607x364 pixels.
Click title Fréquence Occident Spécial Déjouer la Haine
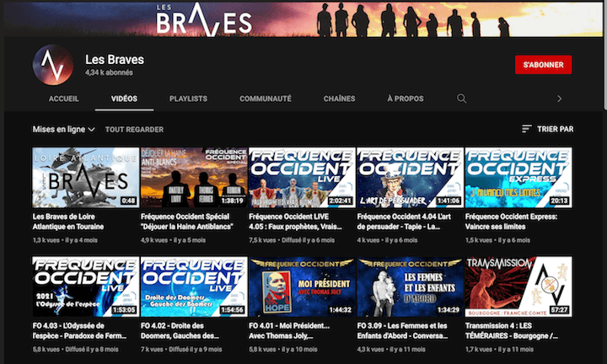(x=187, y=222)
